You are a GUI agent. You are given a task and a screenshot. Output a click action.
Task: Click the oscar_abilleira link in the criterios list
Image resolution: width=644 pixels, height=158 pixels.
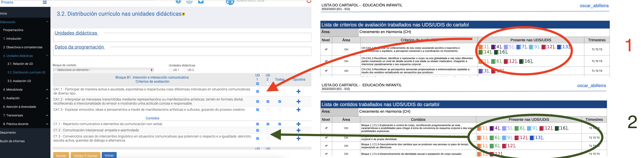click(x=594, y=6)
